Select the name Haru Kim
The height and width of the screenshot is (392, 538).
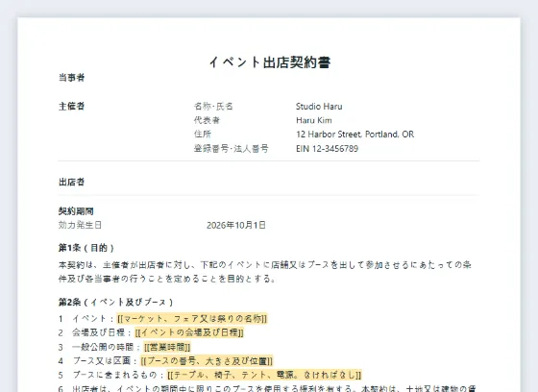[x=314, y=120]
